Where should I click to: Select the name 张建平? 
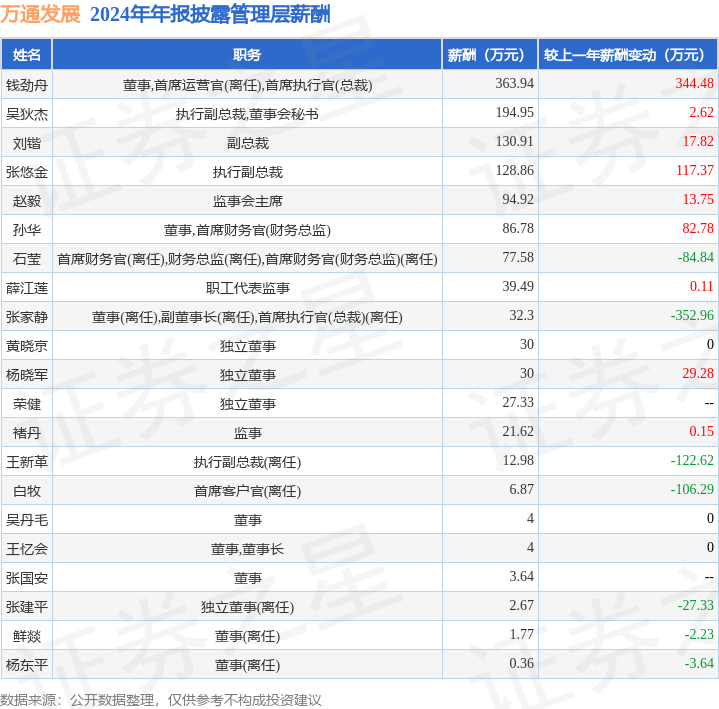pyautogui.click(x=27, y=607)
